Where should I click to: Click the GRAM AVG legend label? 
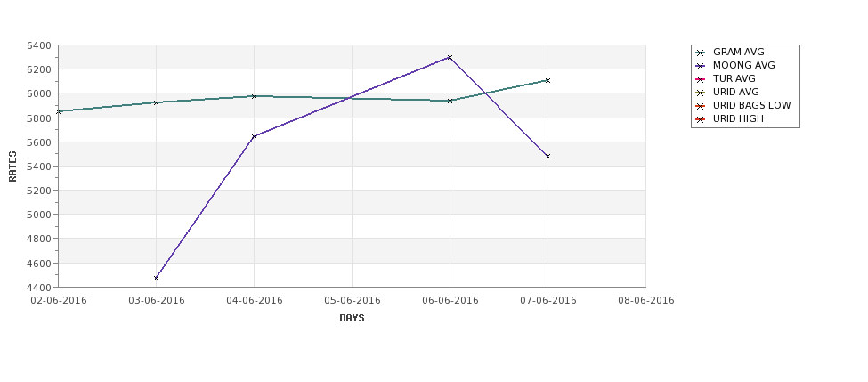point(738,52)
